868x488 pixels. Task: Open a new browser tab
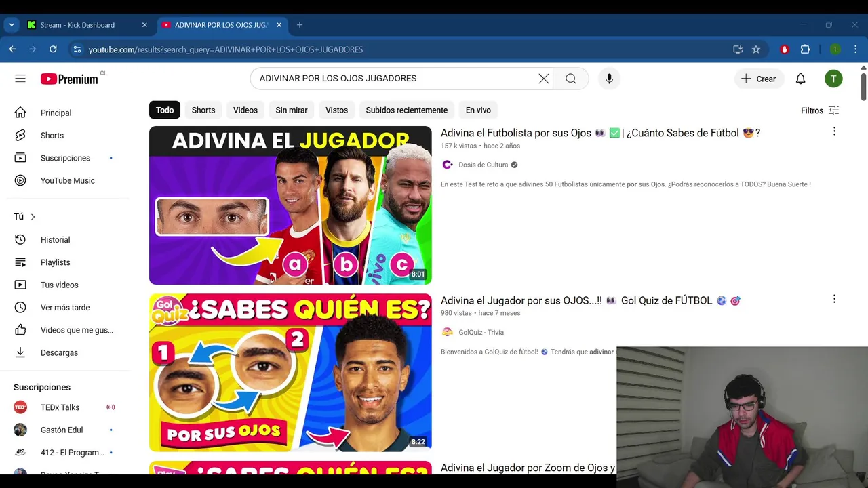click(300, 25)
